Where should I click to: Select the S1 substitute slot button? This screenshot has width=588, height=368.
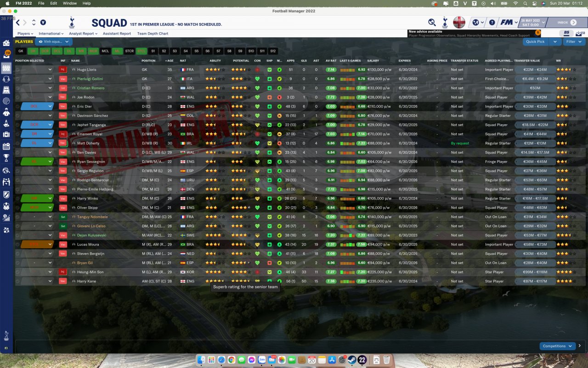[153, 51]
